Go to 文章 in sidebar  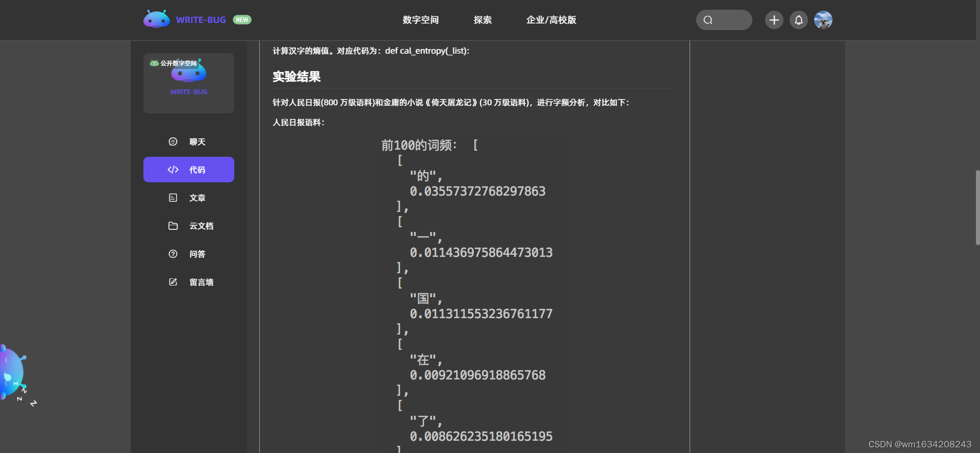pos(189,198)
